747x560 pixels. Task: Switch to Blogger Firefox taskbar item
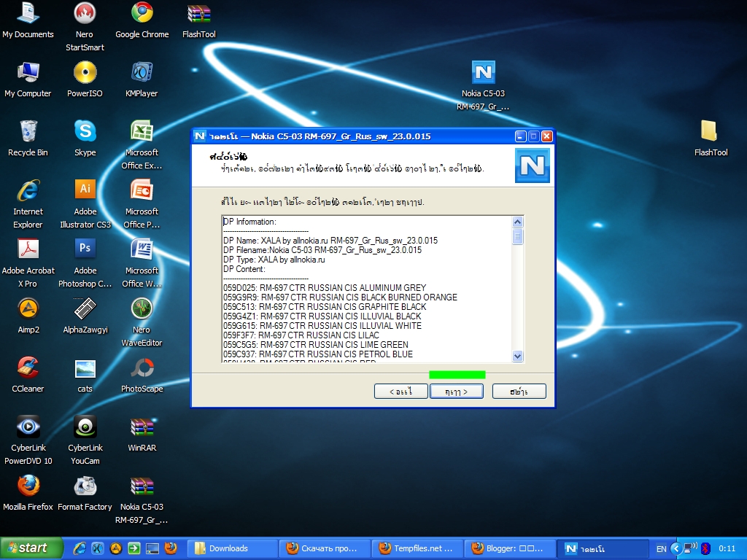click(x=510, y=548)
